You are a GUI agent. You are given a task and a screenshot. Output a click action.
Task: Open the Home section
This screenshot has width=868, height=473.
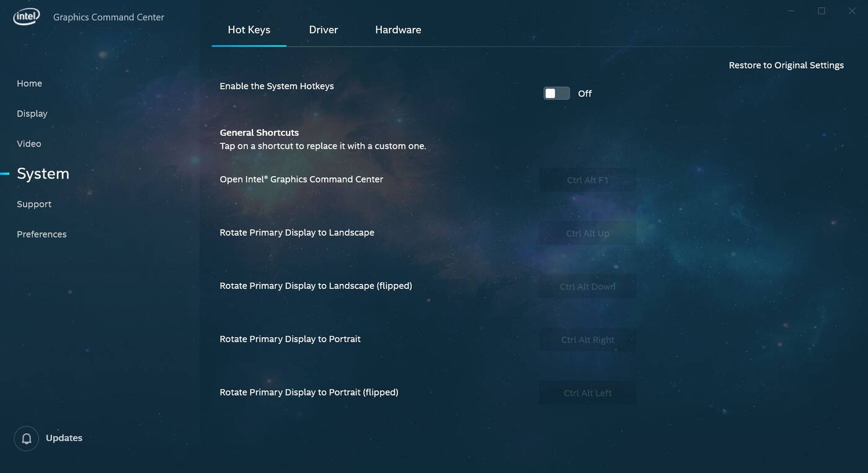tap(29, 84)
